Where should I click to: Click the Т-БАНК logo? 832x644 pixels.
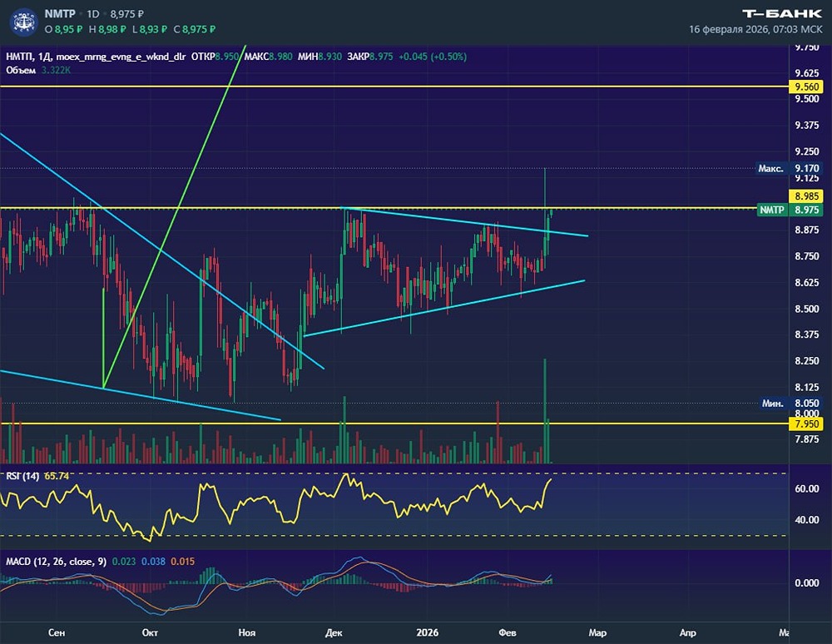tap(781, 14)
